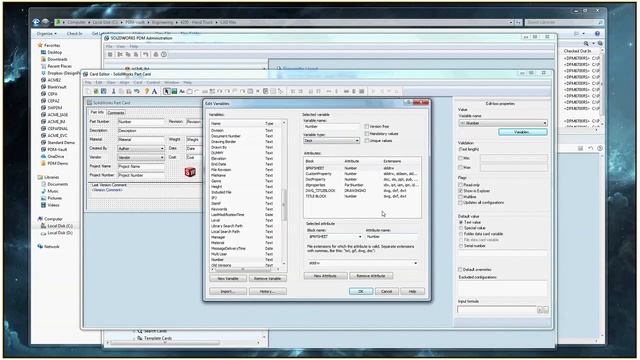Click the Desktop icon in Explorer Favorites
640x360 pixels.
tap(44, 52)
